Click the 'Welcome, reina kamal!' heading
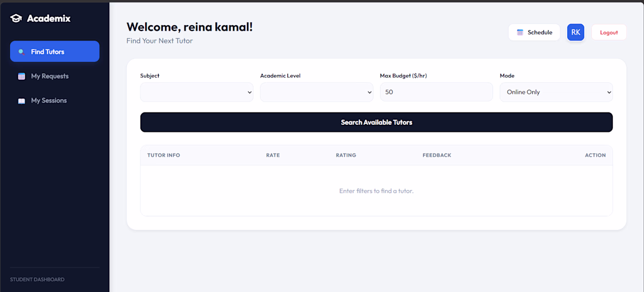Viewport: 644px width, 292px height. coord(189,27)
